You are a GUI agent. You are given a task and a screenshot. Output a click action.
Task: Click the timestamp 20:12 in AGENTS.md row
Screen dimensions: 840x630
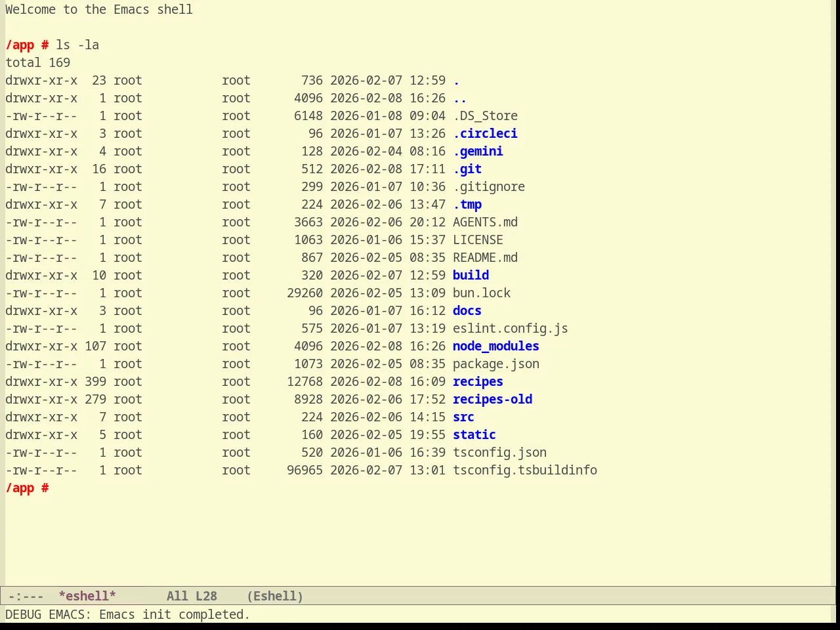[x=427, y=222]
